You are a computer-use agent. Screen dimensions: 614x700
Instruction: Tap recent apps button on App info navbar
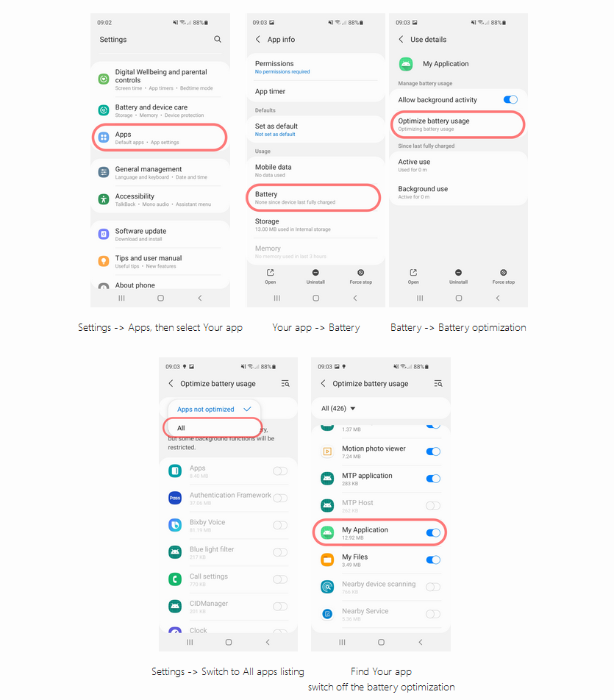click(277, 298)
